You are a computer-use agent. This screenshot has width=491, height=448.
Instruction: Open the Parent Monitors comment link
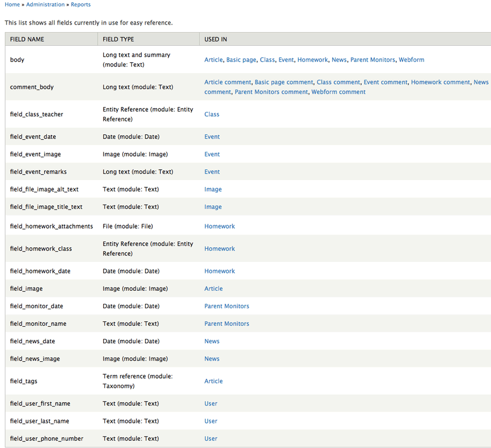271,92
